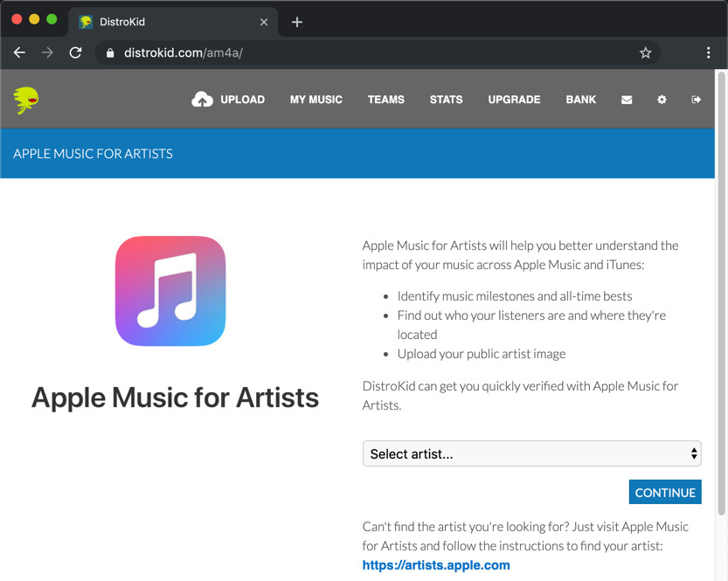The width and height of the screenshot is (728, 581).
Task: Open a new browser tab
Action: point(297,22)
